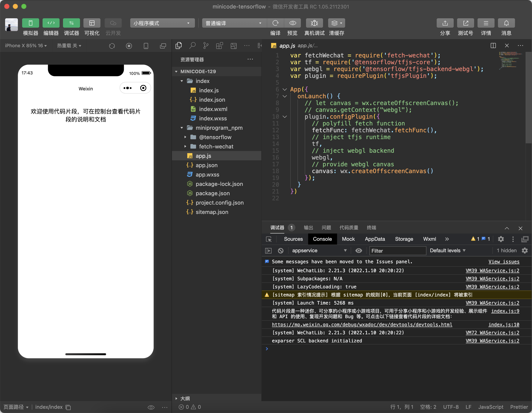Toggle the preview eye icon in the toolbar
The image size is (532, 413).
(x=293, y=23)
